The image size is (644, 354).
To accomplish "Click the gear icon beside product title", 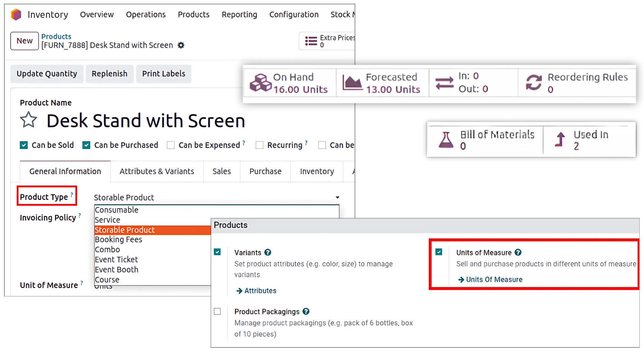I will (181, 45).
